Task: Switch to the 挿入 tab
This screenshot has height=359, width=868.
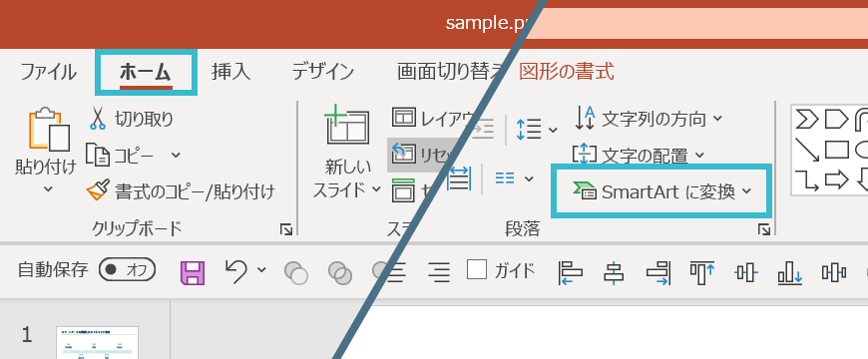Action: (x=230, y=72)
